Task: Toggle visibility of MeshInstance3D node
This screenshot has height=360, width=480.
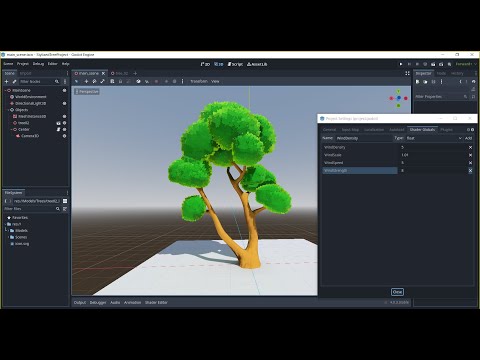Action: coord(64,116)
